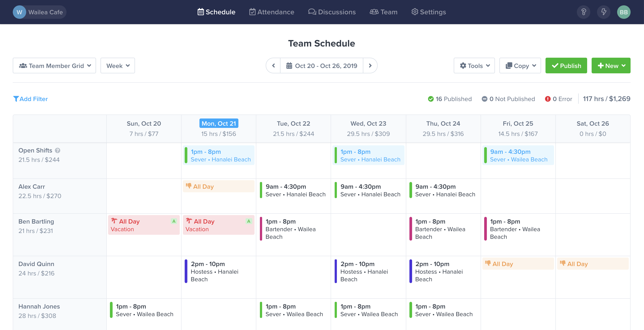Click the error indicator icon showing 0 Error
Screen dimensions: 644x330
pos(547,99)
